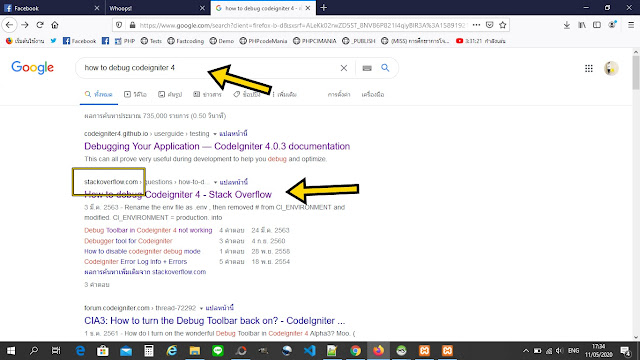Open LINE app from taskbar
The height and width of the screenshot is (360, 640).
tap(218, 351)
